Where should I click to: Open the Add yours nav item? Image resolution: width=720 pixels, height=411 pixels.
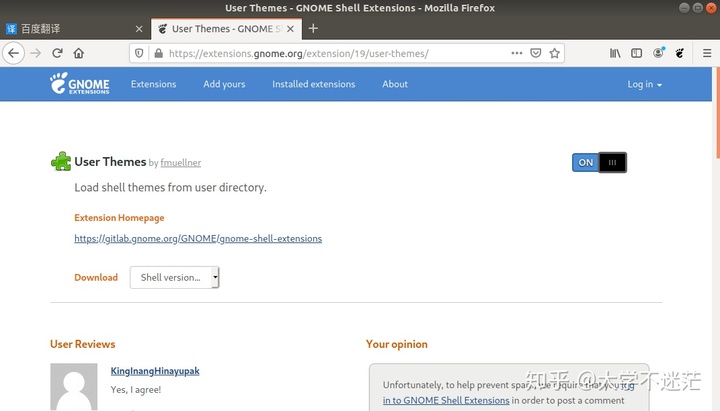(224, 84)
